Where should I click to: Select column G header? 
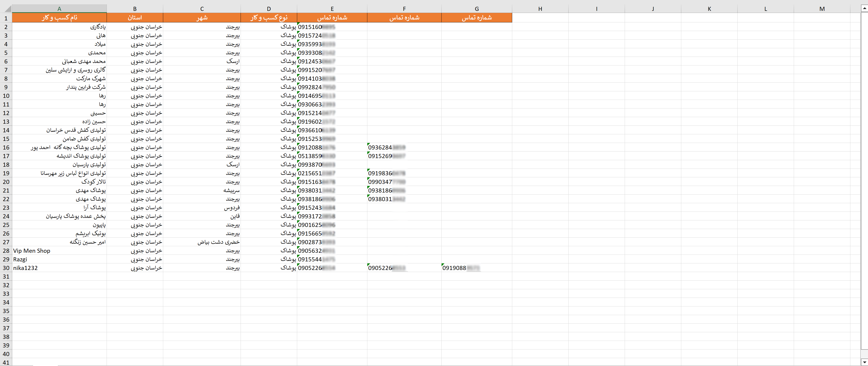[x=477, y=9]
